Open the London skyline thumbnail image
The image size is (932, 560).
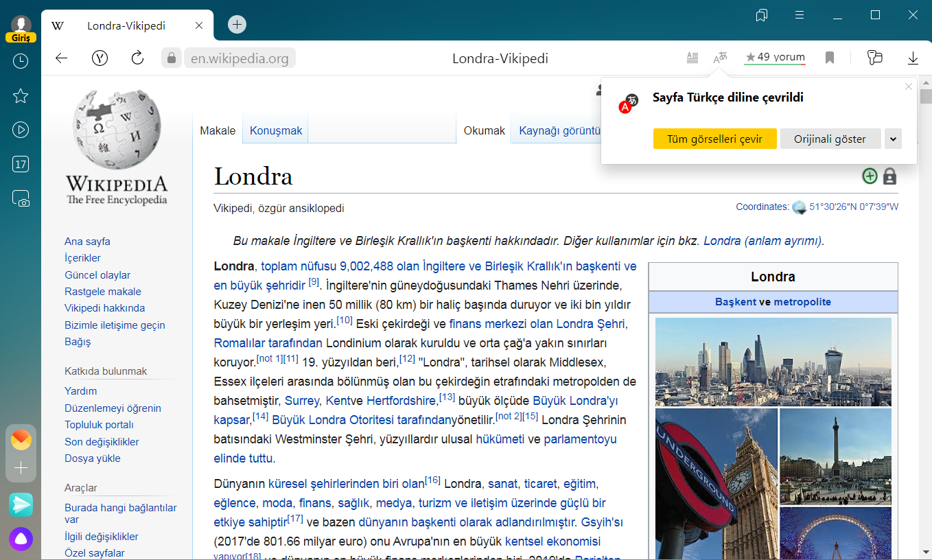pyautogui.click(x=773, y=362)
